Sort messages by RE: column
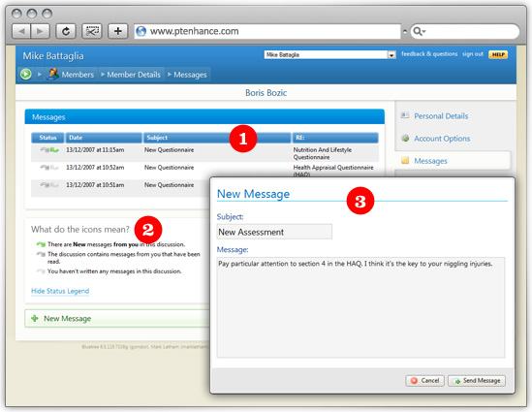Screen dimensions: 532x412 [335, 138]
